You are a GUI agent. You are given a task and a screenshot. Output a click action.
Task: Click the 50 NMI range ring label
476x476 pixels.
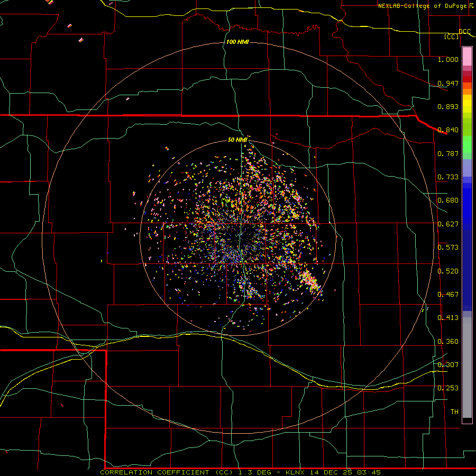coord(237,140)
